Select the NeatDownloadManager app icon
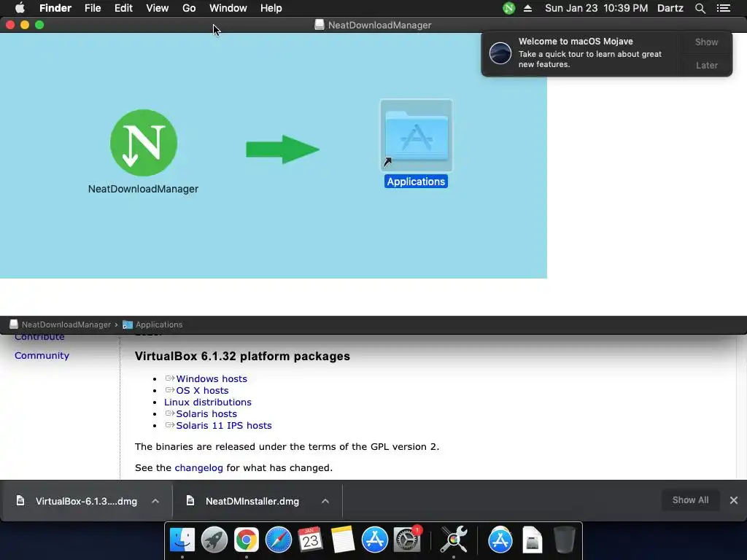The height and width of the screenshot is (560, 747). [x=144, y=143]
